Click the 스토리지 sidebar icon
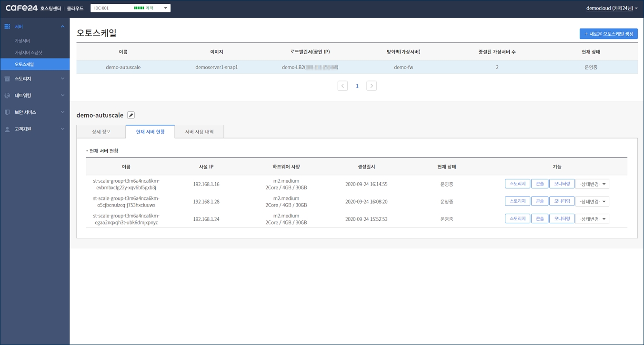The height and width of the screenshot is (345, 644). (7, 79)
